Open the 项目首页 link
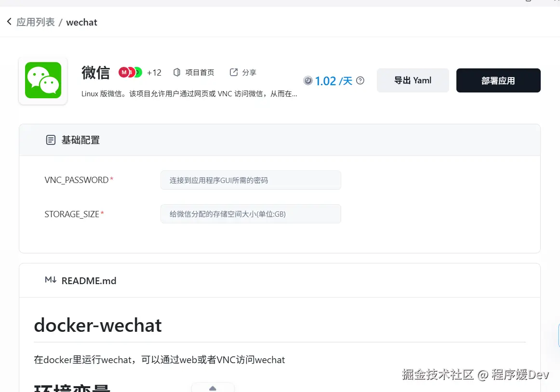This screenshot has width=560, height=392. point(200,72)
